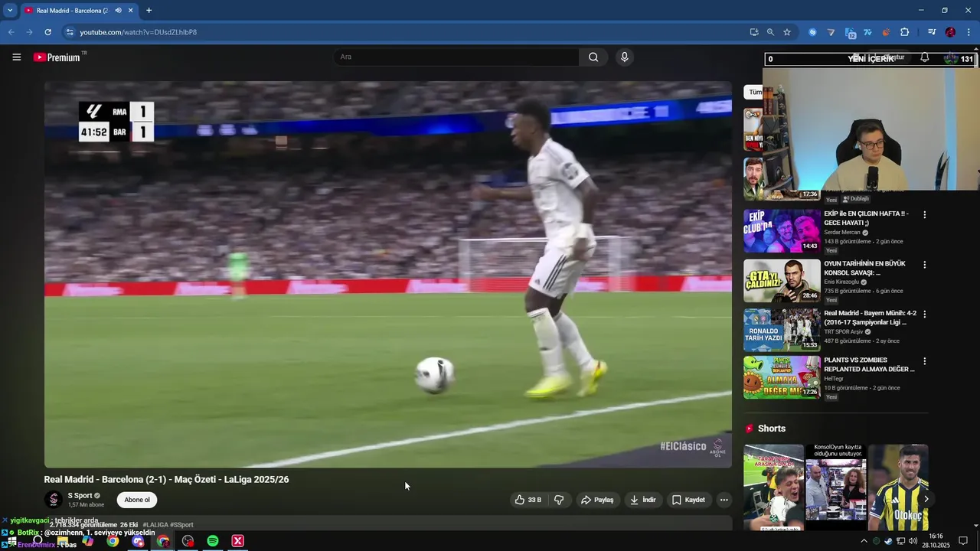
Task: Open the GTA'yı Çaldınız thumbnail
Action: [x=782, y=280]
